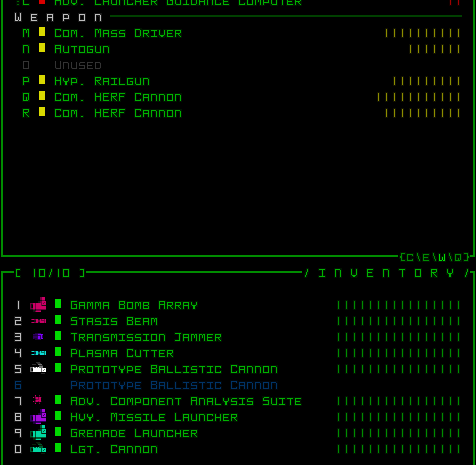Click the Plasma Cutter cyan icon
476x465 pixels.
38,353
